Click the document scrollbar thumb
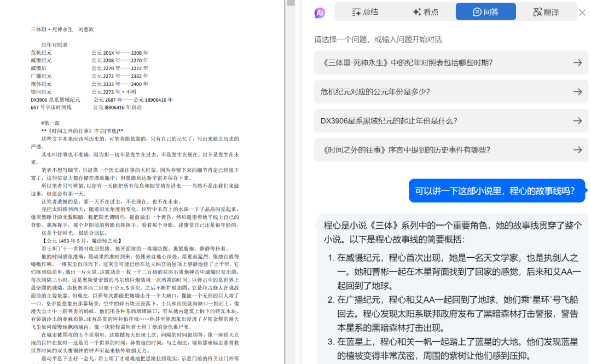Viewport: 591px width, 364px height. click(291, 3)
